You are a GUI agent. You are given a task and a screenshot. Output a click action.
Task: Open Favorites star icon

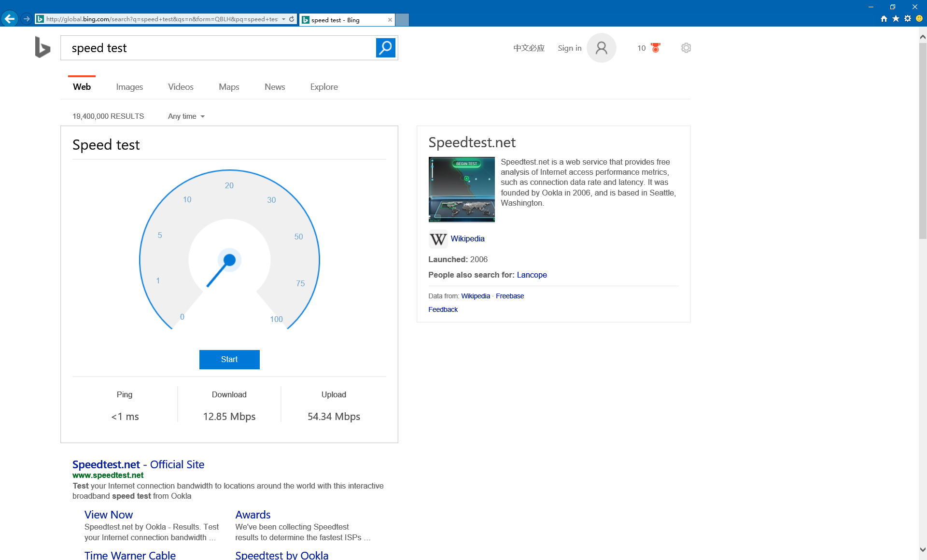click(x=896, y=19)
